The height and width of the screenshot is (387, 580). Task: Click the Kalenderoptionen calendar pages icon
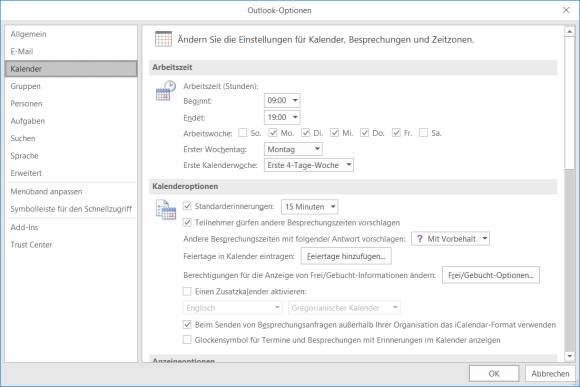(166, 209)
